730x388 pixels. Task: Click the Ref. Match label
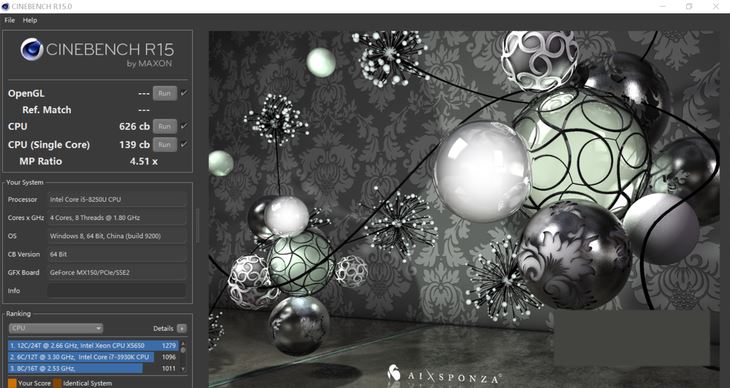[47, 110]
